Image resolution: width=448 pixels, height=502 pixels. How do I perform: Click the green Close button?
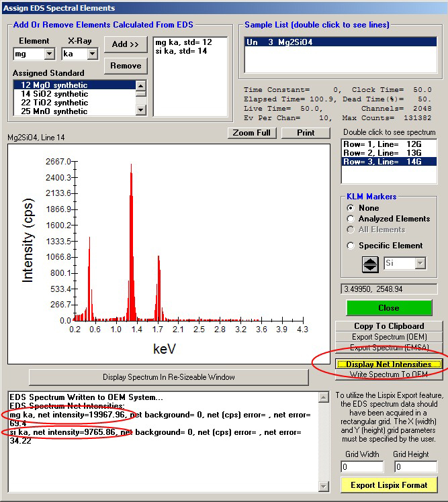click(x=388, y=308)
